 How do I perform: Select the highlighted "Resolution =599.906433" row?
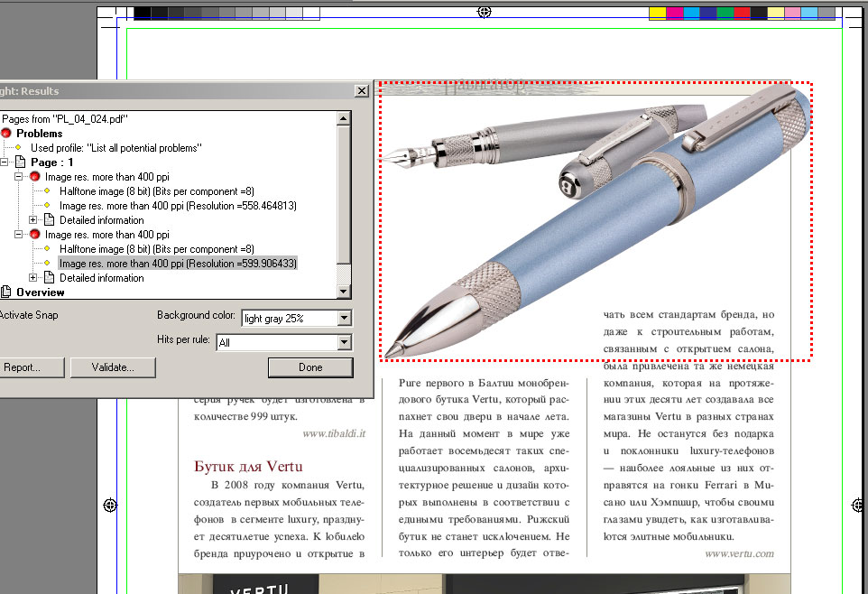(x=179, y=264)
